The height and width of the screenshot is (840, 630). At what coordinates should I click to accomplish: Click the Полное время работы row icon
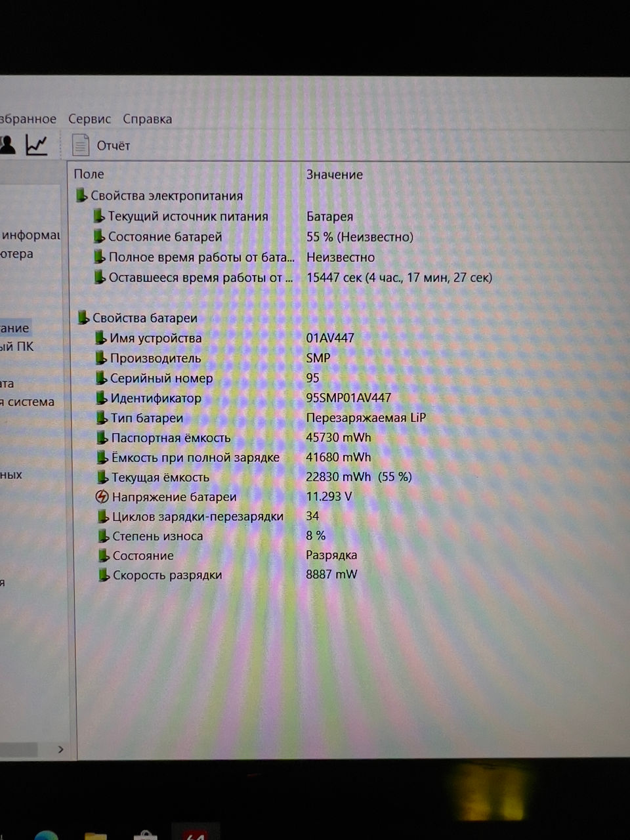pos(99,257)
